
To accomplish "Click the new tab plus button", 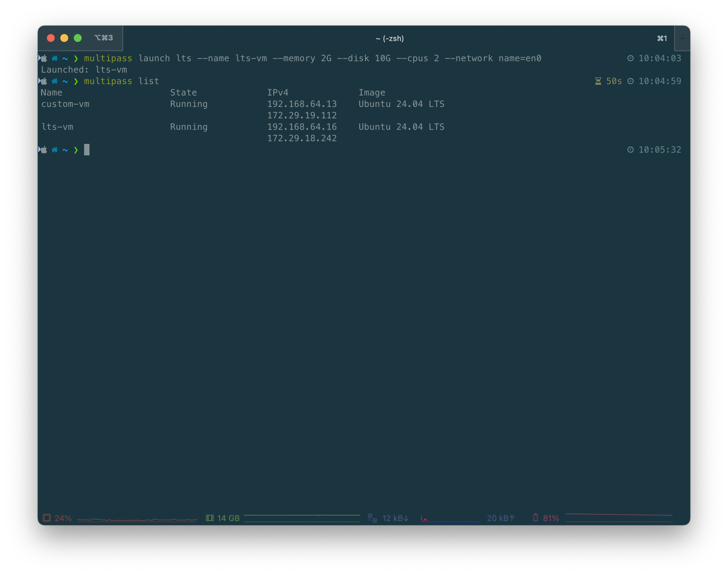I will [682, 38].
